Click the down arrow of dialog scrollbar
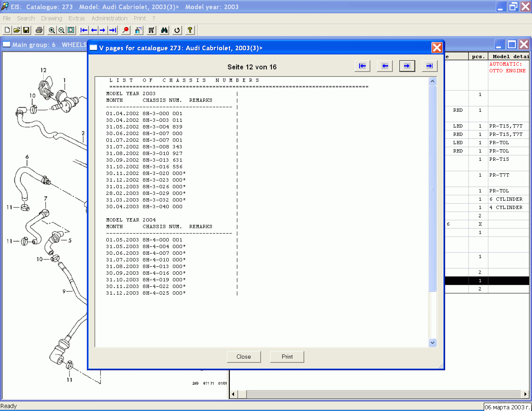The height and width of the screenshot is (411, 532). coord(433,343)
